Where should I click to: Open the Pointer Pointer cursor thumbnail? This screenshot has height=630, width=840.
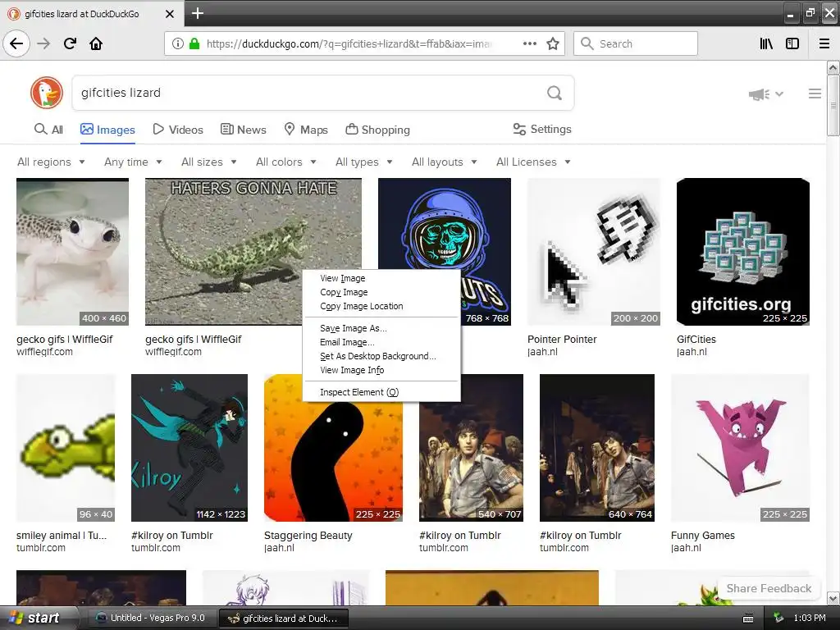594,252
